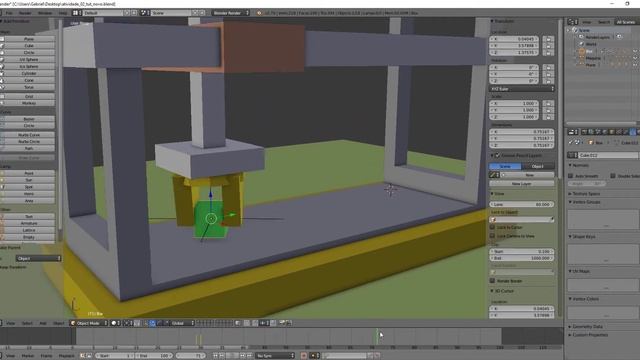Click the record auto-keyframe button
The width and height of the screenshot is (640, 360).
pyautogui.click(x=304, y=356)
